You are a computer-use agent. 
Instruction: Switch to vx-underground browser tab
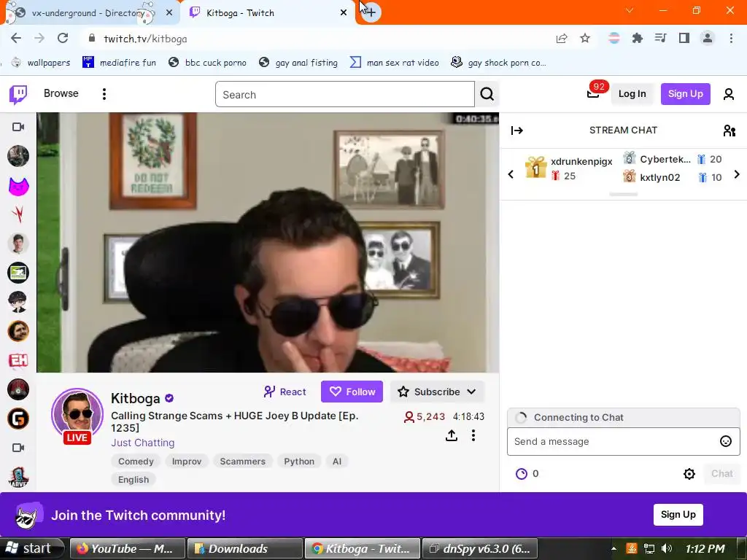(88, 13)
